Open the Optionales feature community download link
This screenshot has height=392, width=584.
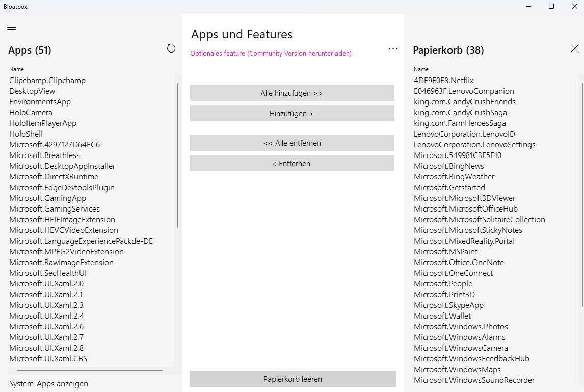tap(271, 54)
